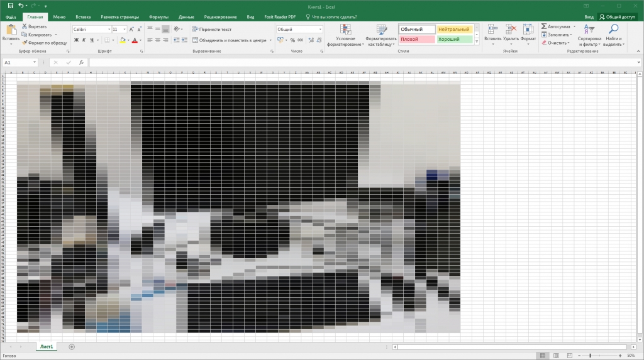The height and width of the screenshot is (360, 644).
Task: Open Format as Table (Форматировать как таблицу)
Action: [381, 35]
